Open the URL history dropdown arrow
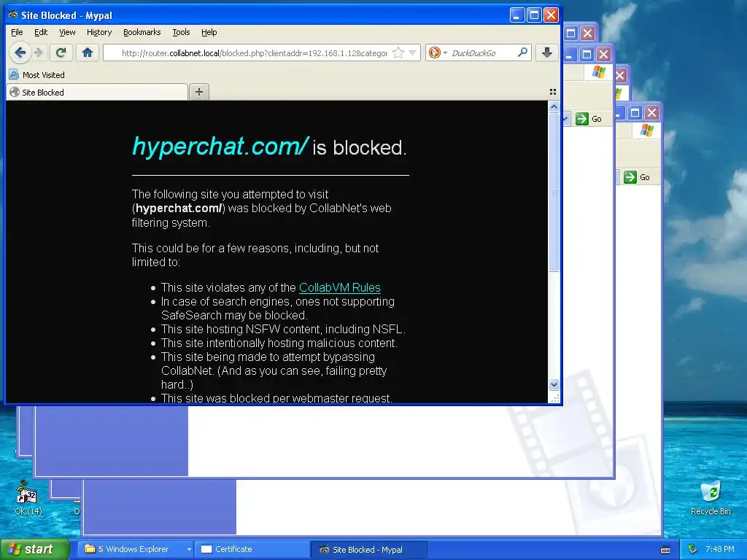Image resolution: width=747 pixels, height=560 pixels. pyautogui.click(x=413, y=52)
